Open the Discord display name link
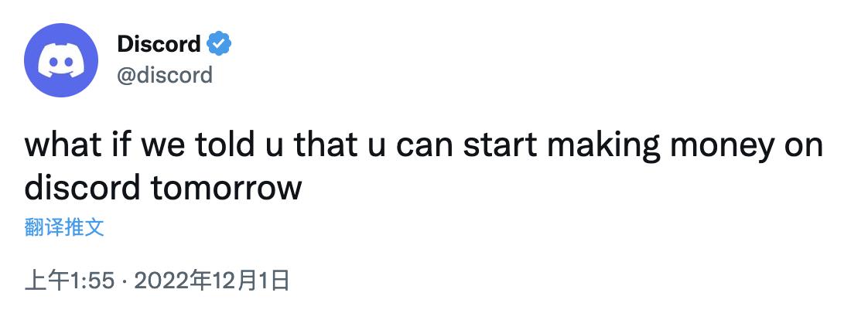This screenshot has width=868, height=320. pyautogui.click(x=159, y=45)
